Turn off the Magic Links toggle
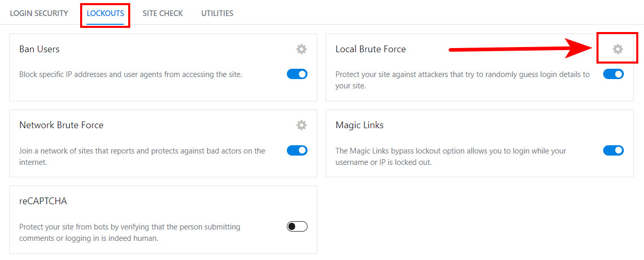The width and height of the screenshot is (644, 260). tap(614, 150)
